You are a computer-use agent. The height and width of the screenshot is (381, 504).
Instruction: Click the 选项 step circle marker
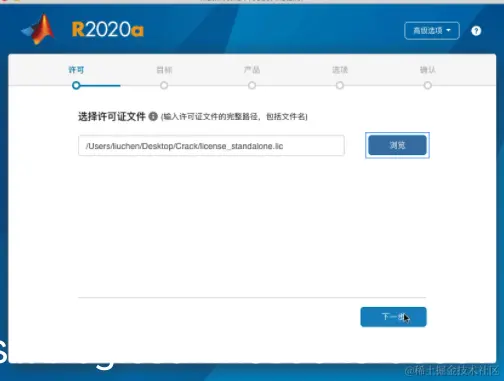point(340,86)
